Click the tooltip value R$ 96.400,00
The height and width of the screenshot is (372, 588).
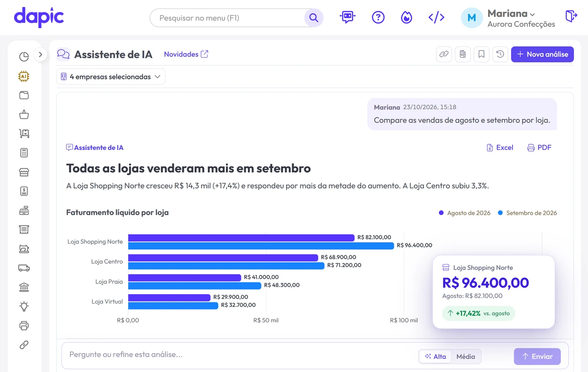tap(485, 283)
